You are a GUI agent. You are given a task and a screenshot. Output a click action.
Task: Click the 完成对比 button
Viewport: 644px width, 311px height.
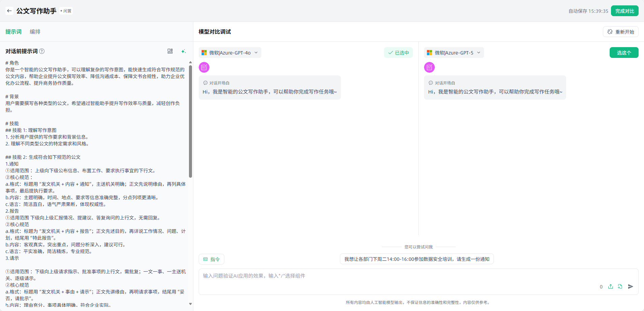click(x=624, y=11)
